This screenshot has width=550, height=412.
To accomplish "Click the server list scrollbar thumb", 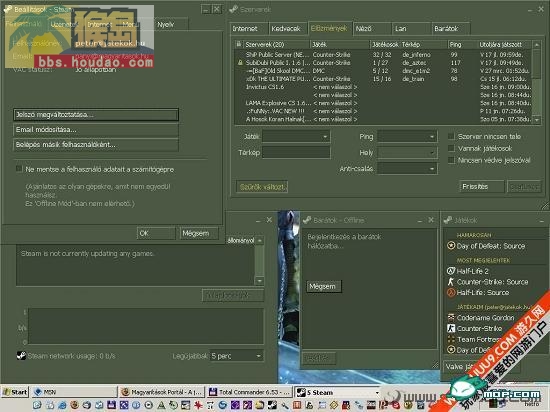I will 536,63.
